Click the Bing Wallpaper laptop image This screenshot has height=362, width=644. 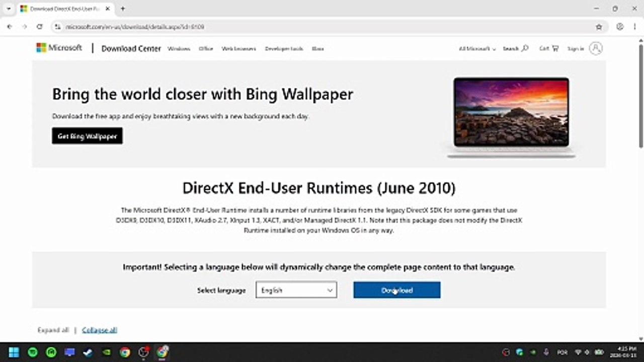pos(511,117)
